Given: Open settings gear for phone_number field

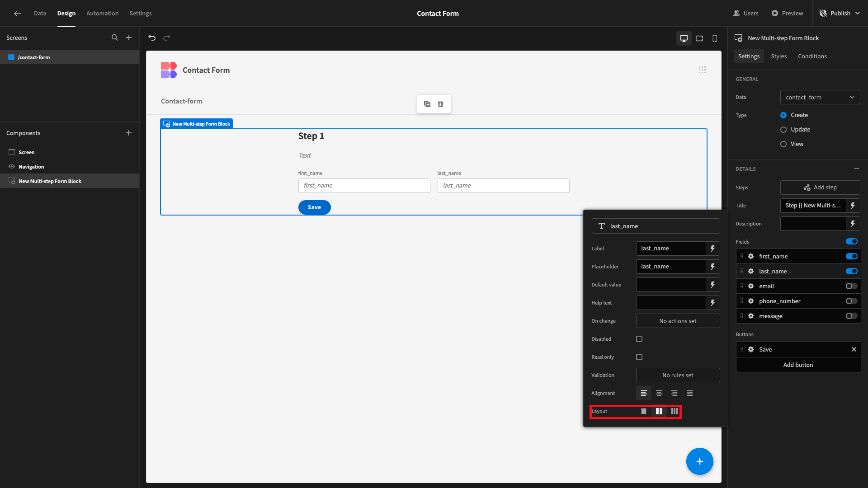Looking at the screenshot, I should click(x=751, y=301).
